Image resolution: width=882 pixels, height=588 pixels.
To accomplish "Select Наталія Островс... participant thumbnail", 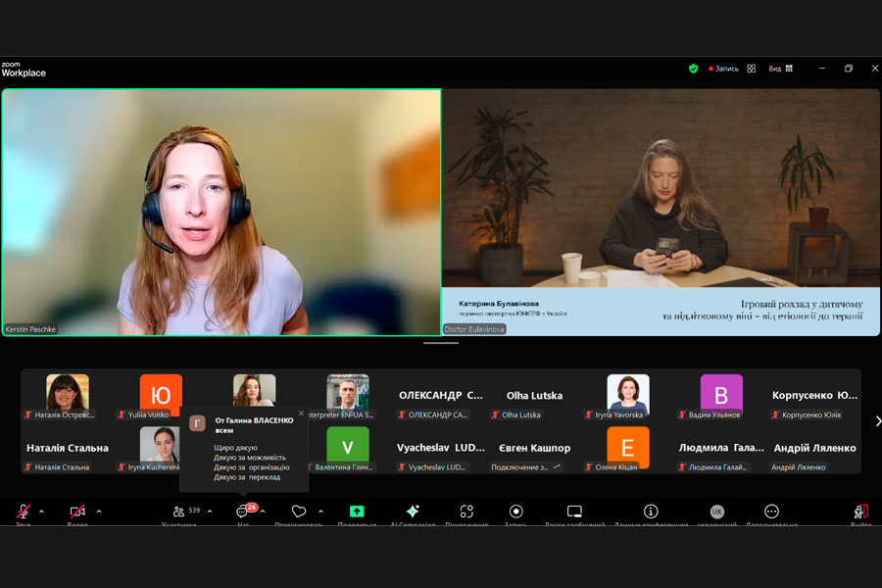I will (x=68, y=396).
